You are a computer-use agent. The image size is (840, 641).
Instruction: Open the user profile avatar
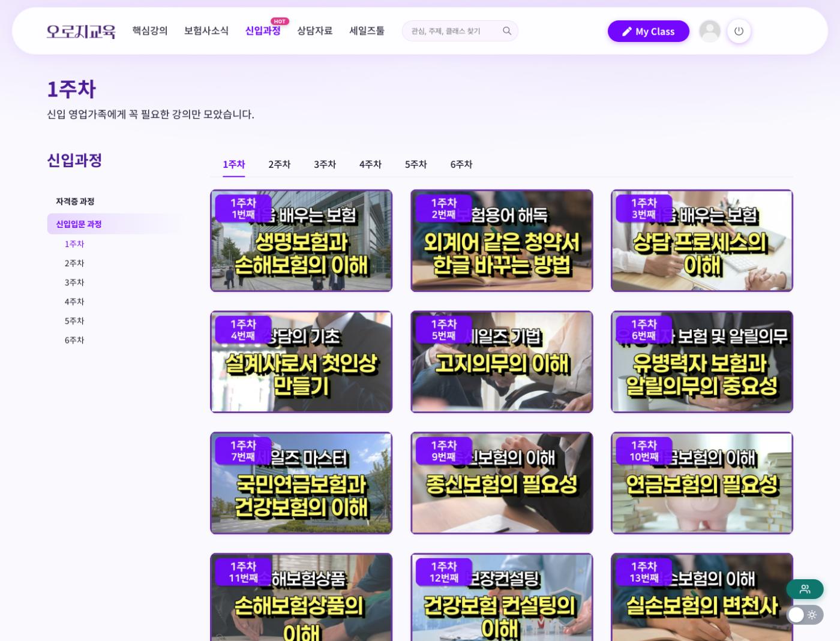point(710,31)
